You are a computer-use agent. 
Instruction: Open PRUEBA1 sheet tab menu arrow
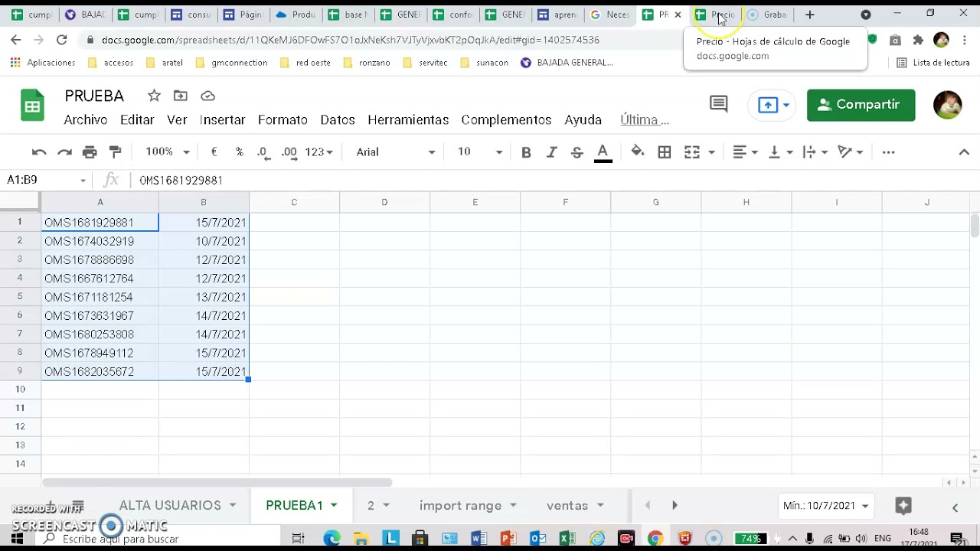[334, 506]
